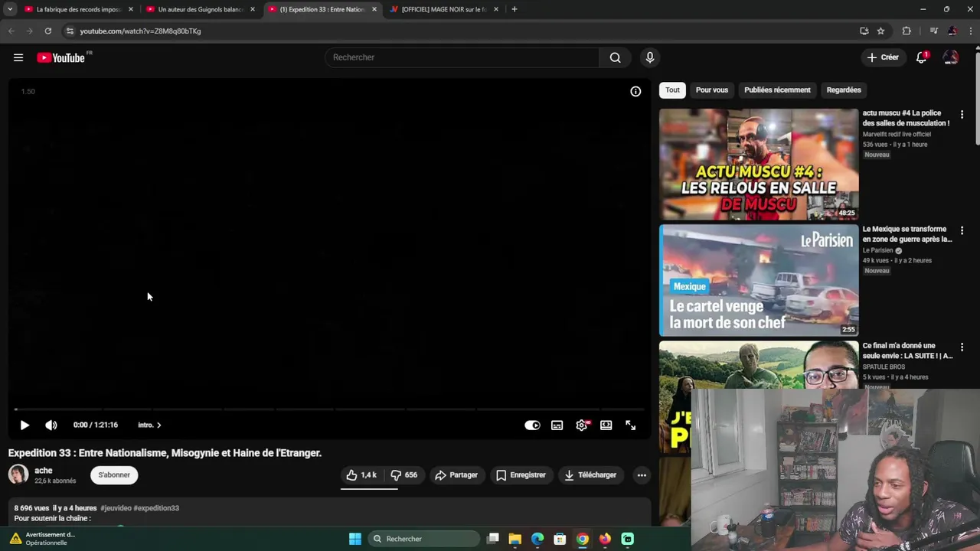
Task: Open the tab search dropdown arrow
Action: click(10, 9)
